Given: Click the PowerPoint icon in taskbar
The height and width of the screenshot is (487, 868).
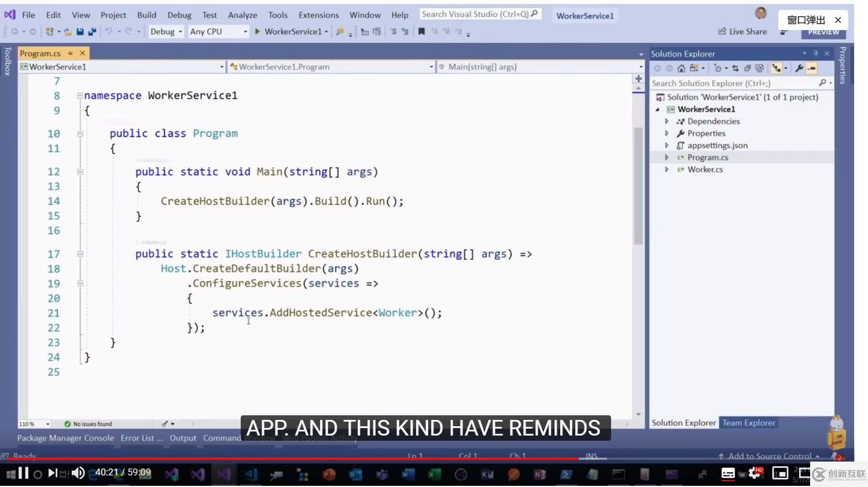Looking at the screenshot, I should 329,474.
